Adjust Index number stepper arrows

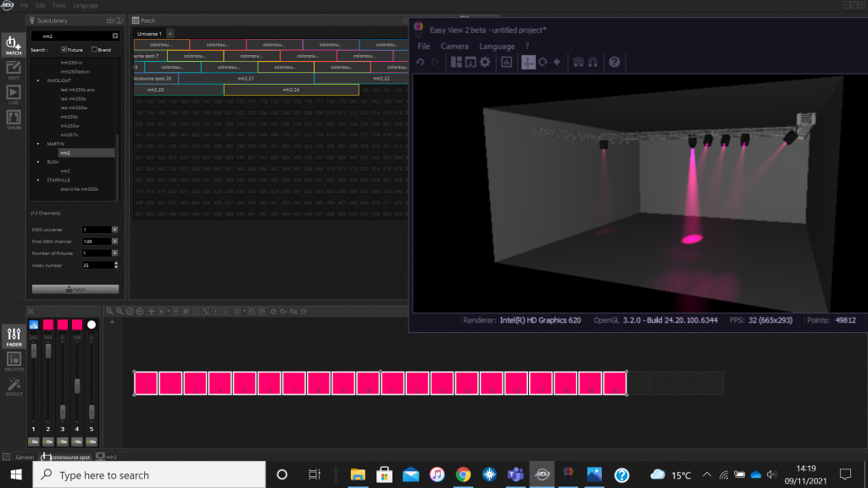(115, 265)
